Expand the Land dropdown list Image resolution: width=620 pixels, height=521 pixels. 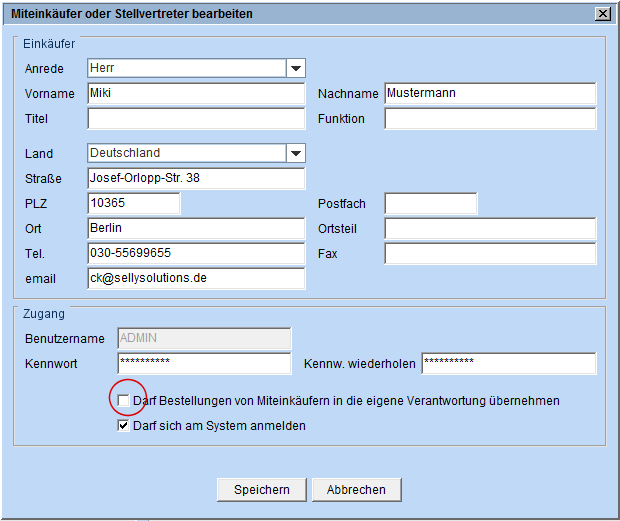(295, 154)
